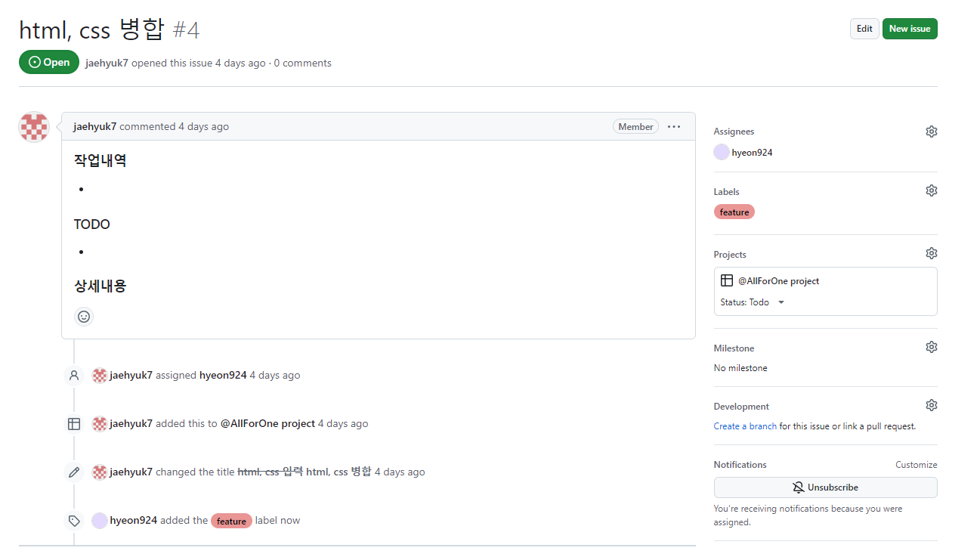
Task: Open the Labels settings gear
Action: tap(931, 190)
